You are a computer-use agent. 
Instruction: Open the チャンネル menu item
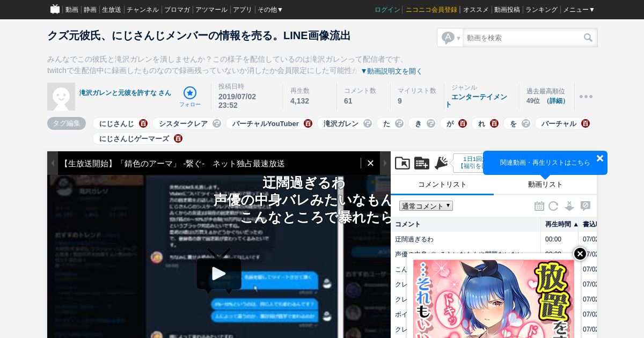point(143,10)
